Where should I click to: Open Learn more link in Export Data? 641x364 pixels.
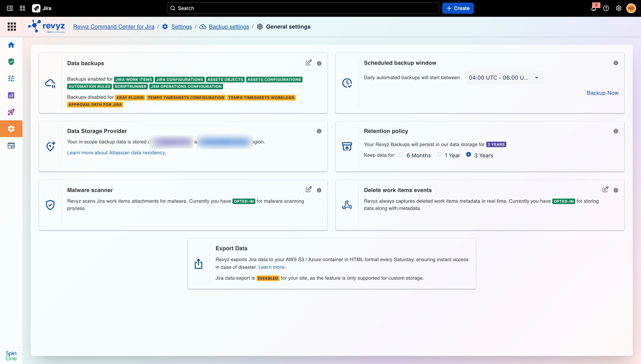point(272,267)
